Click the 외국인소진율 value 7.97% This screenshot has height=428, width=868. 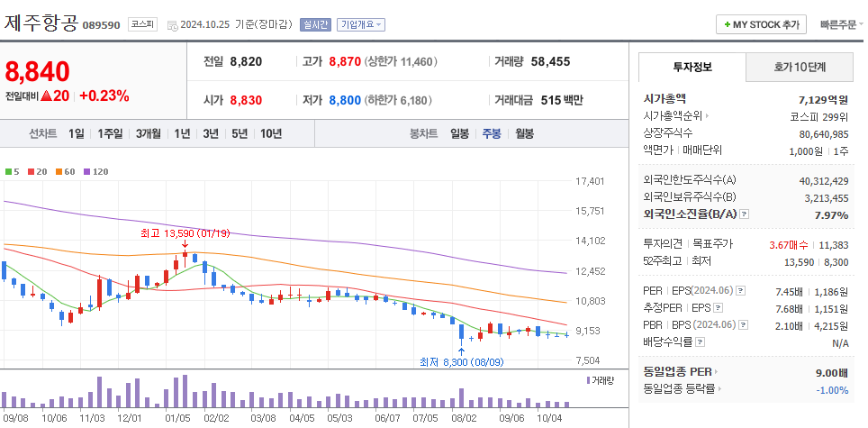(831, 214)
